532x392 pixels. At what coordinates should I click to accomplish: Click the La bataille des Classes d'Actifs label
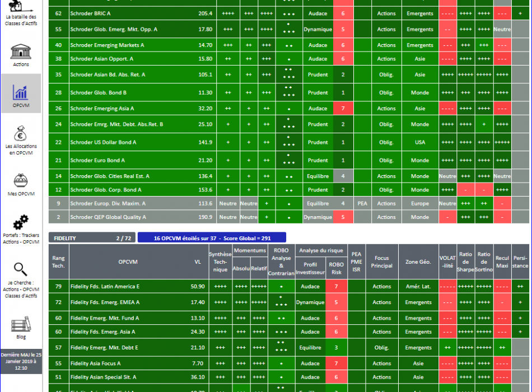21,20
